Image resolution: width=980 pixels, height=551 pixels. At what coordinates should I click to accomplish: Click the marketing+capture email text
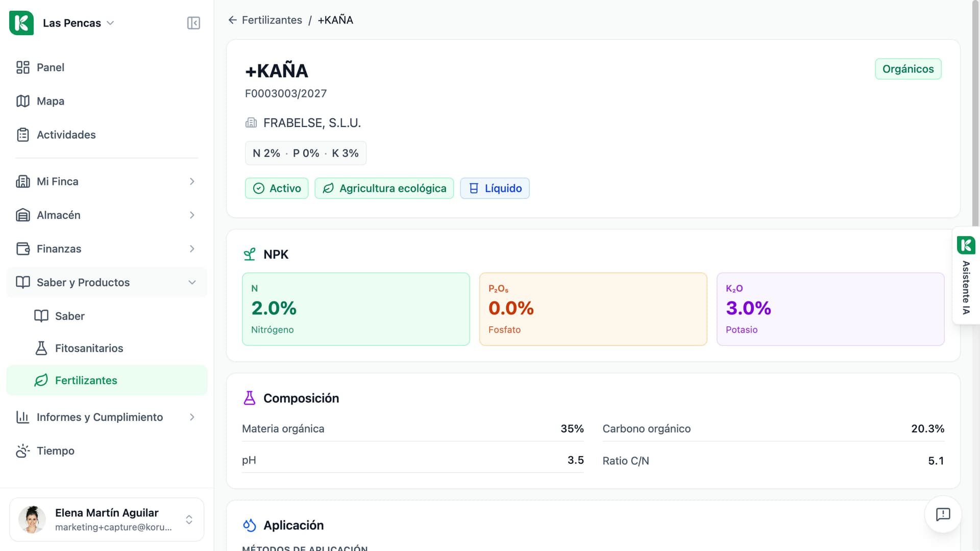113,527
